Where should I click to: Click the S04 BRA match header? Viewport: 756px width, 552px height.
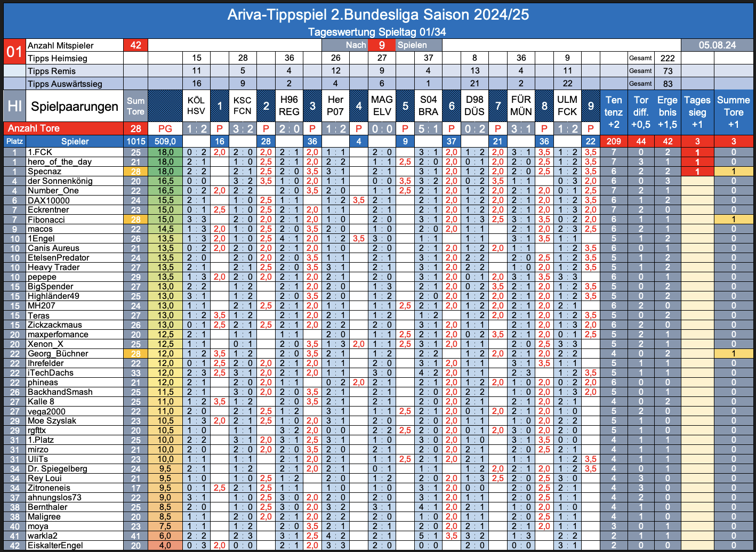tap(428, 105)
